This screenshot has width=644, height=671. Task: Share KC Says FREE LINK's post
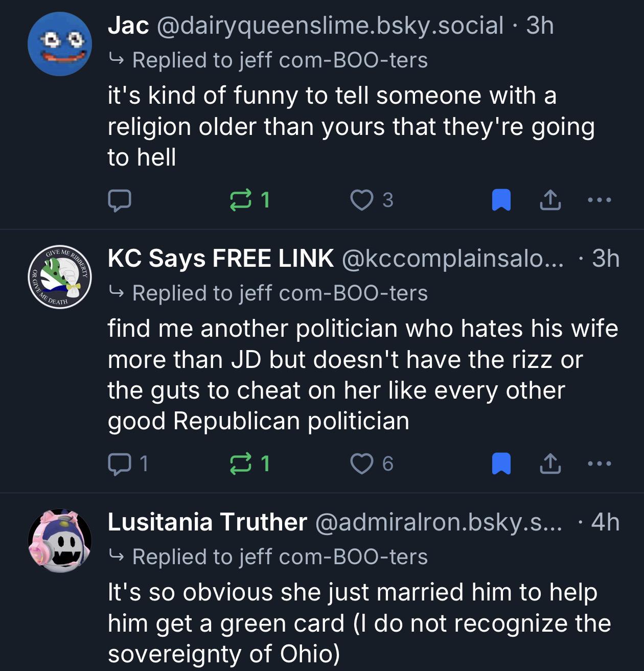(x=550, y=464)
